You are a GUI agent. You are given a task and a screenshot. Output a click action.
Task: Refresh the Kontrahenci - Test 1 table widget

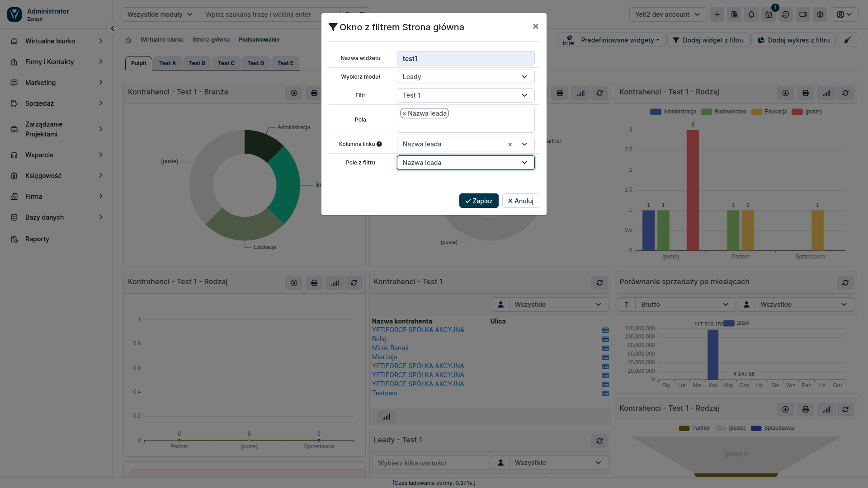tap(599, 283)
